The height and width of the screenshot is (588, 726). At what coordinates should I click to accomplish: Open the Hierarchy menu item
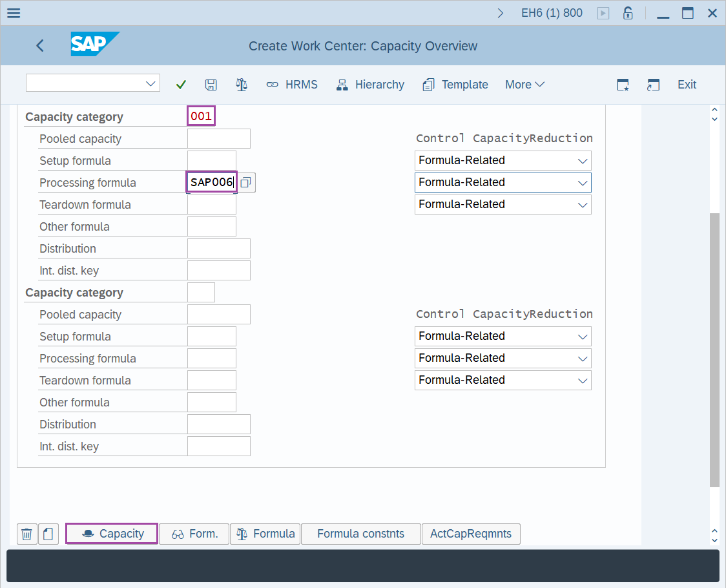[370, 85]
